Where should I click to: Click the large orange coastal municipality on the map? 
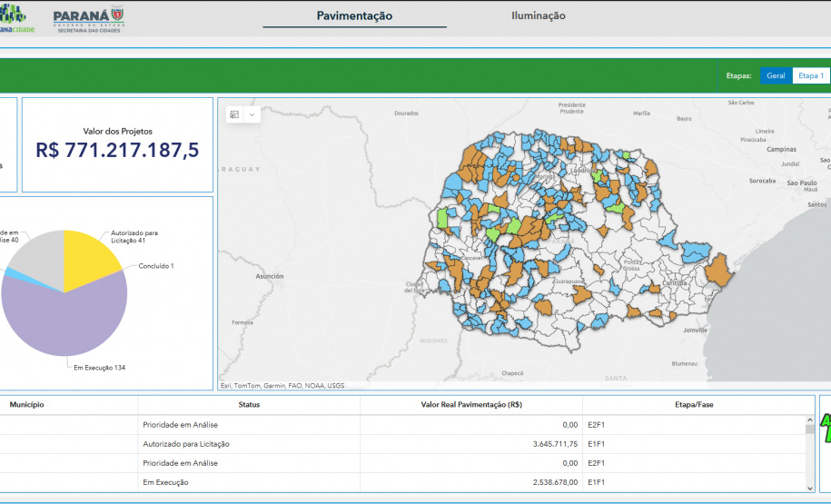719,270
